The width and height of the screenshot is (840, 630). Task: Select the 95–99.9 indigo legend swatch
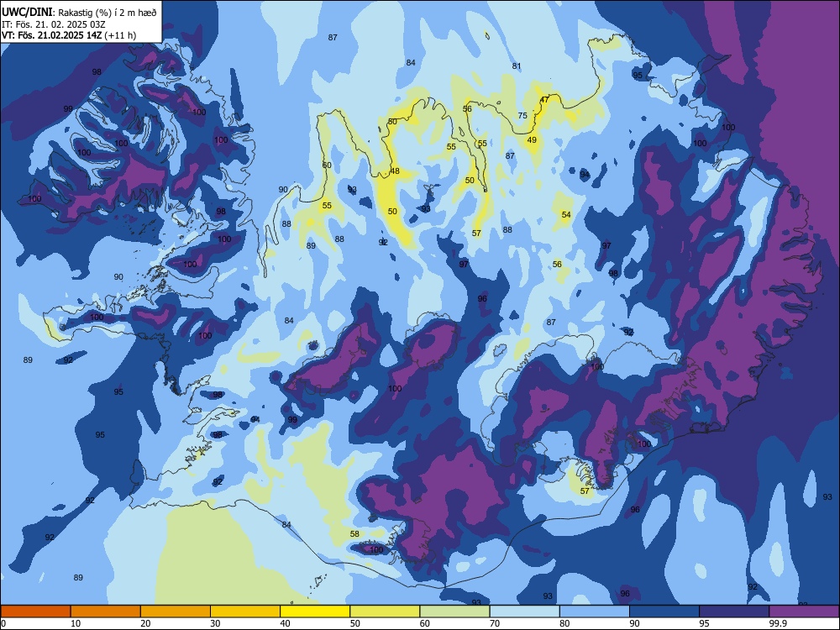734,612
